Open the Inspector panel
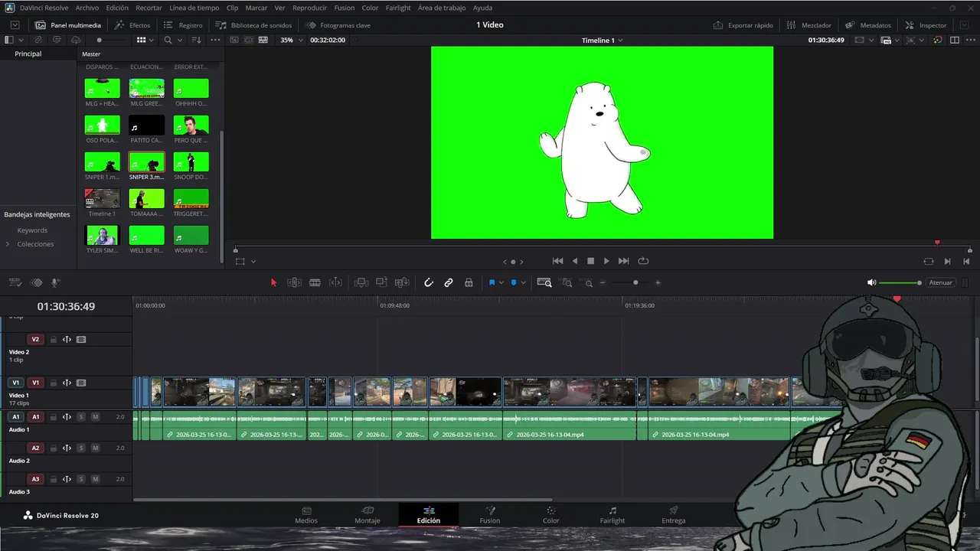The height and width of the screenshot is (551, 980). pos(926,25)
